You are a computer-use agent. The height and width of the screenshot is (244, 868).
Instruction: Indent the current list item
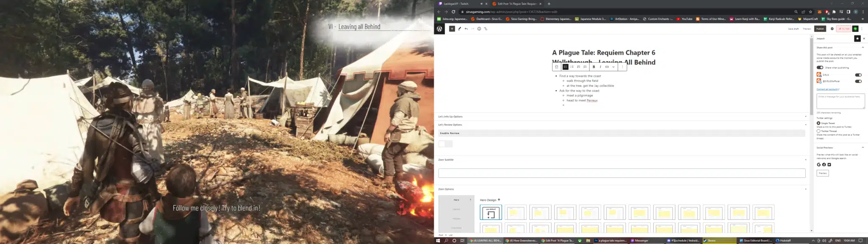pos(585,67)
